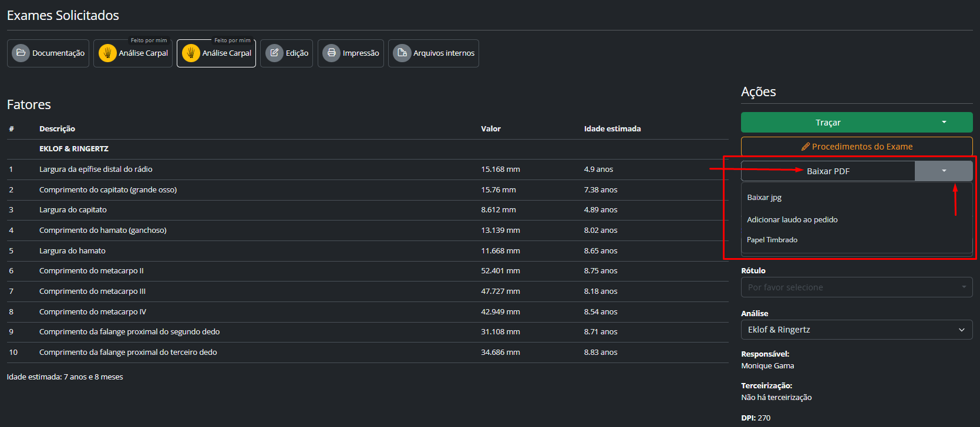The height and width of the screenshot is (427, 980).
Task: Select Adicionar laudo ao pedido option
Action: 792,219
